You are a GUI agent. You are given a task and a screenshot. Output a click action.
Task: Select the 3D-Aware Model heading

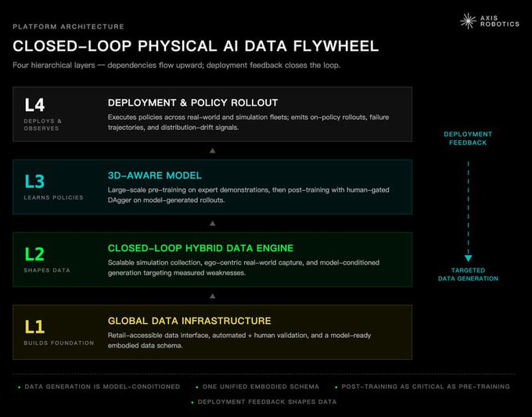155,175
